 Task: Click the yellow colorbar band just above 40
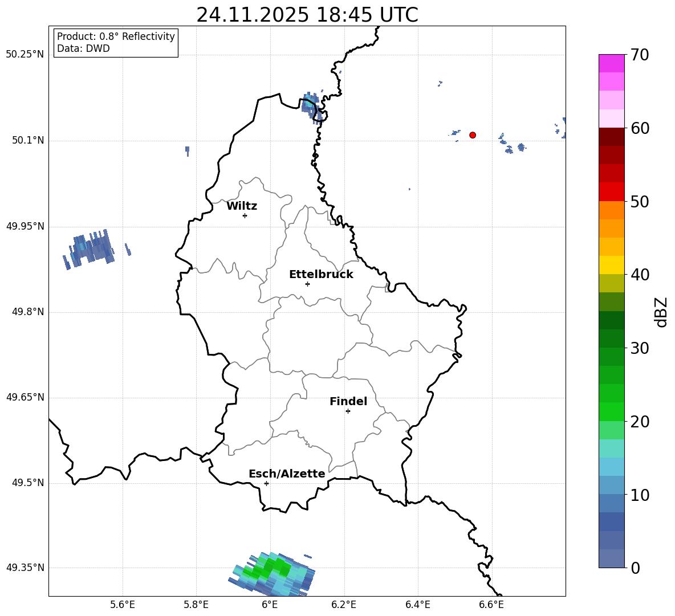[x=611, y=265]
